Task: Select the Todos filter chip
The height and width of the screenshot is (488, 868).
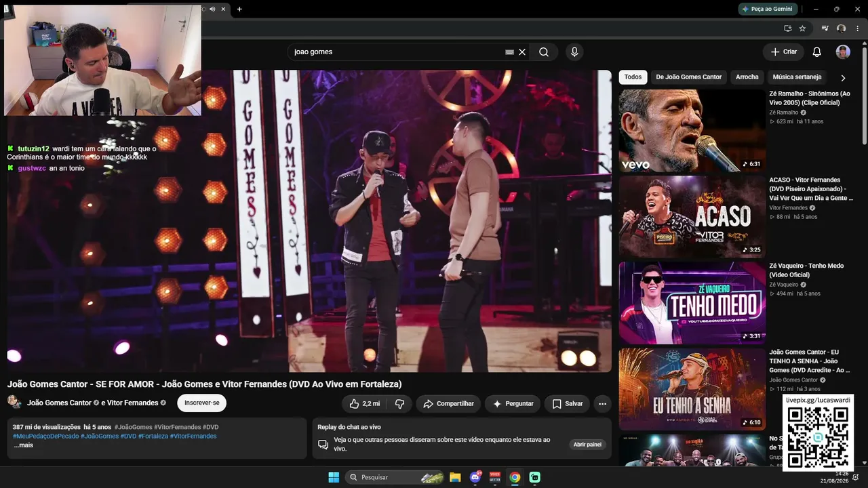Action: pyautogui.click(x=633, y=77)
